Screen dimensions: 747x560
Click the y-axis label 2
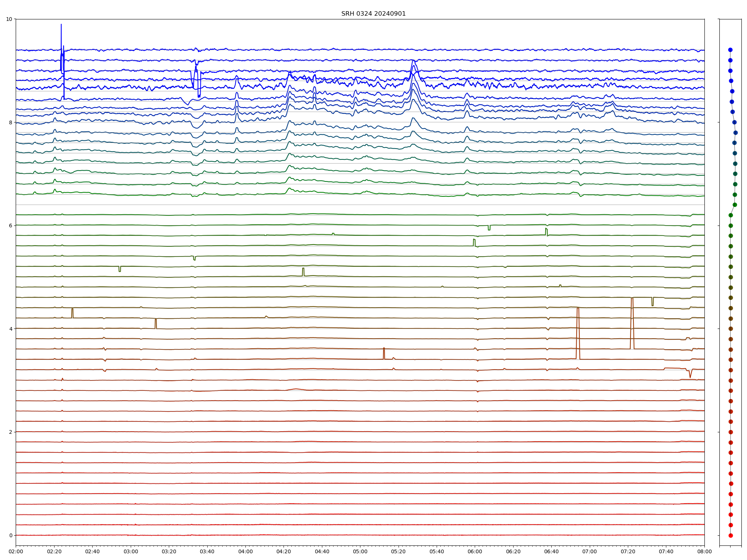(11, 432)
